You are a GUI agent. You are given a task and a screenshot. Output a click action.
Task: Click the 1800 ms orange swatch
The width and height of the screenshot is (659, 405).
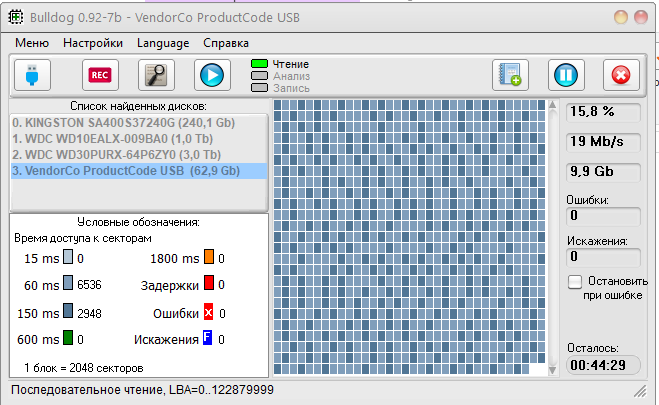pyautogui.click(x=209, y=256)
